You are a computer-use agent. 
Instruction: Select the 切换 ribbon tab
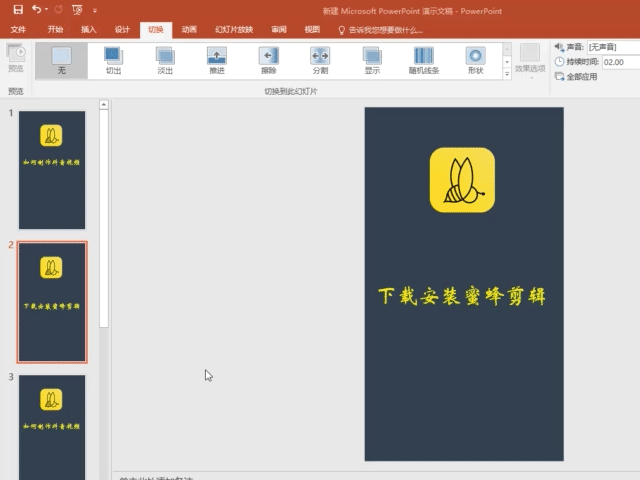click(x=156, y=29)
